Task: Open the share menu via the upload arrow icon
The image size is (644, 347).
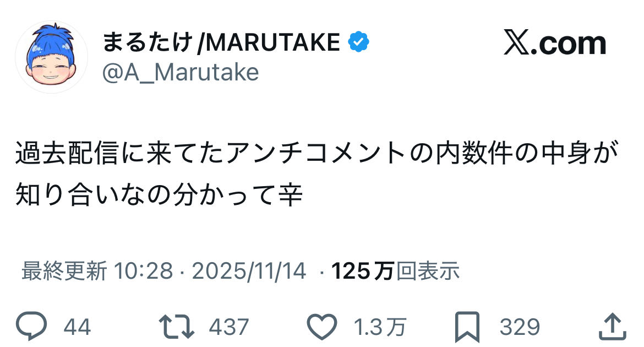Action: tap(612, 327)
